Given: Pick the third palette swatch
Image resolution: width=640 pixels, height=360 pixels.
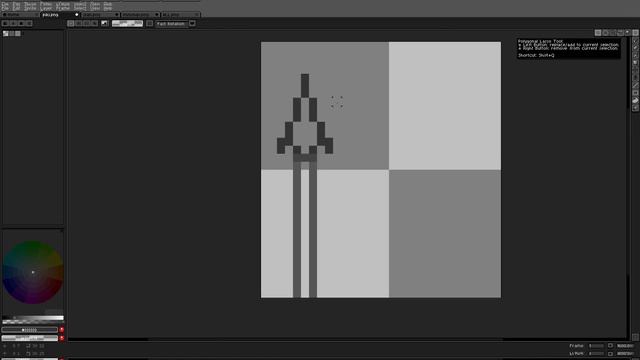Looking at the screenshot, I should tap(18, 34).
